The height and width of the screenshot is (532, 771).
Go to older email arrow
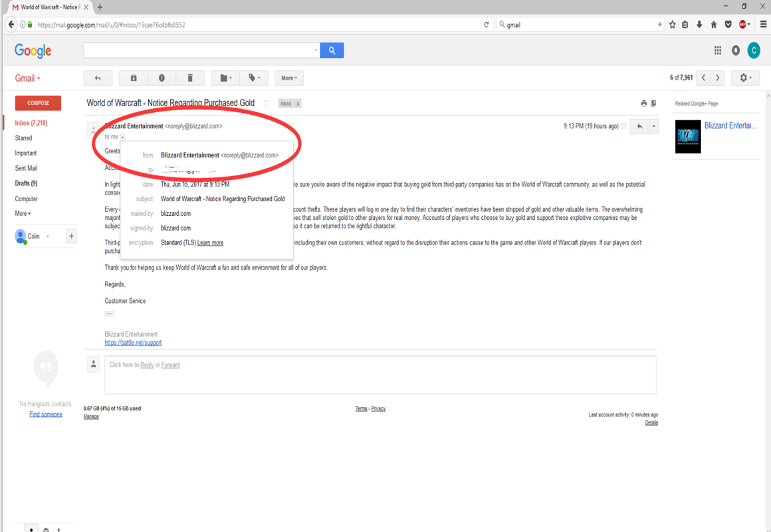pos(718,78)
